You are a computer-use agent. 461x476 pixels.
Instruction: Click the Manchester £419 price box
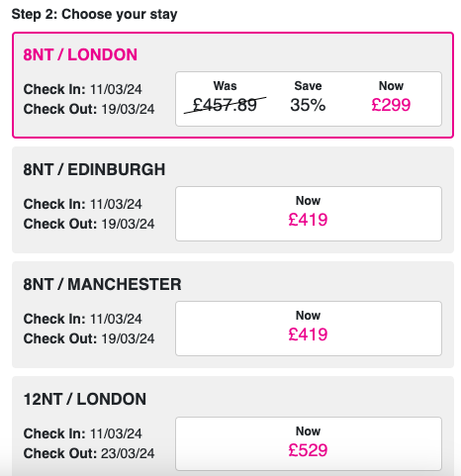(309, 329)
